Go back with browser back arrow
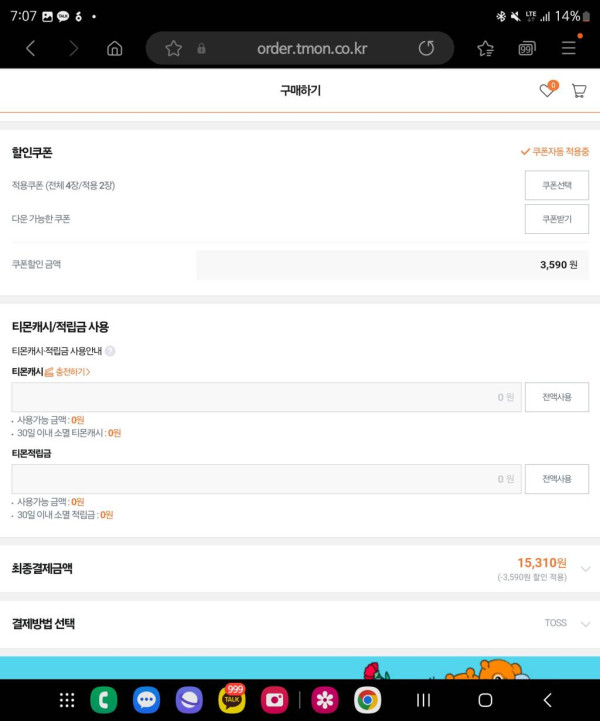 coord(30,48)
